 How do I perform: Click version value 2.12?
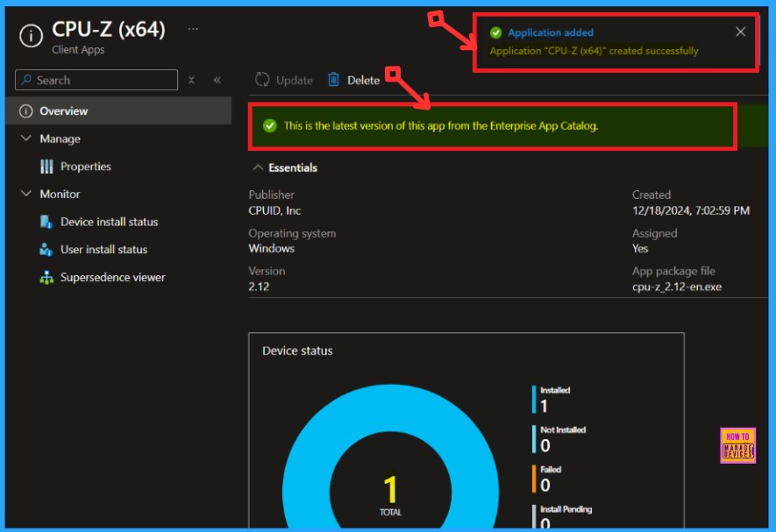[x=259, y=287]
